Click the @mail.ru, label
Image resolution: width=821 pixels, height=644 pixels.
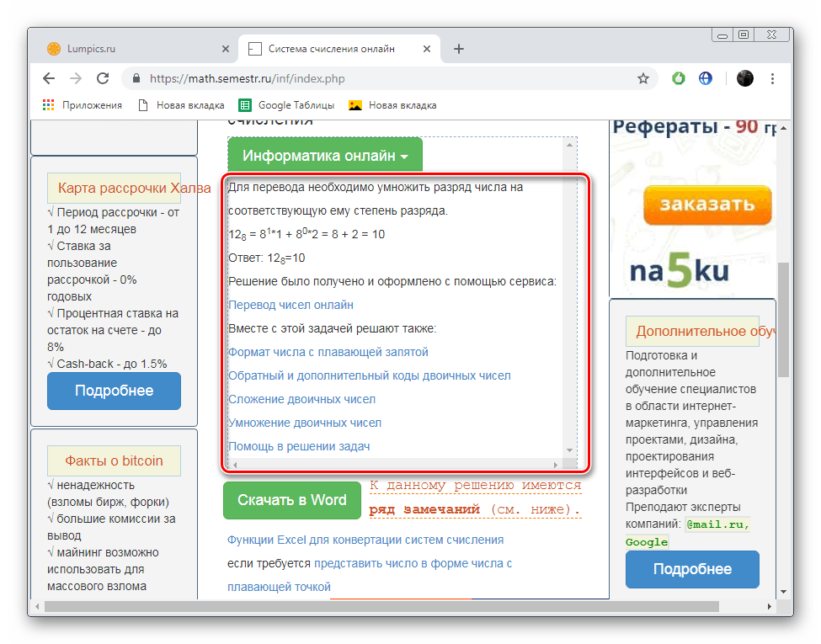(718, 524)
